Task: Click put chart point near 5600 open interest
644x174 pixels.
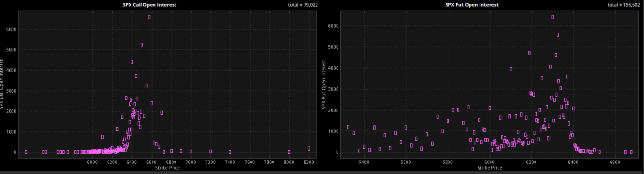Action: pyautogui.click(x=558, y=34)
